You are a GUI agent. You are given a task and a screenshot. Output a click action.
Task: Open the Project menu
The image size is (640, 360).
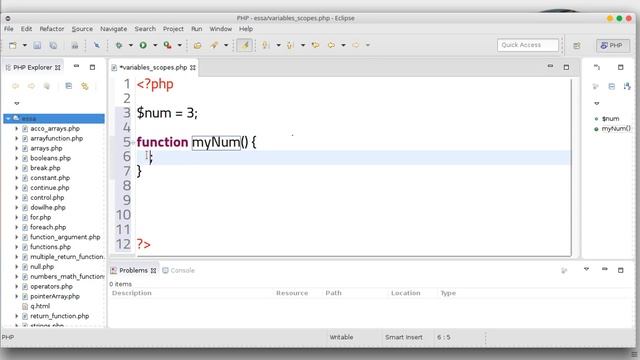[173, 29]
